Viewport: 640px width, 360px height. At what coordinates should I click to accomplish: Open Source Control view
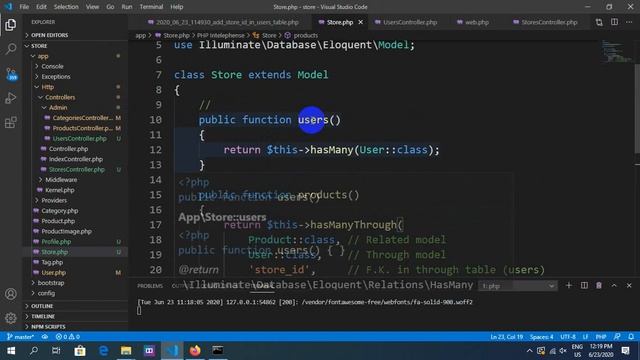click(x=11, y=74)
